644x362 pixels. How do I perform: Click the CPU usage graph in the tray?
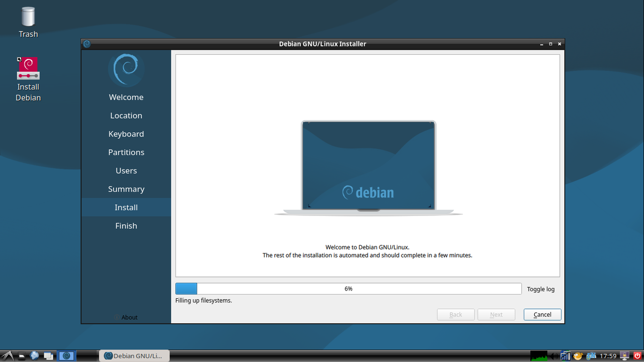[539, 355]
